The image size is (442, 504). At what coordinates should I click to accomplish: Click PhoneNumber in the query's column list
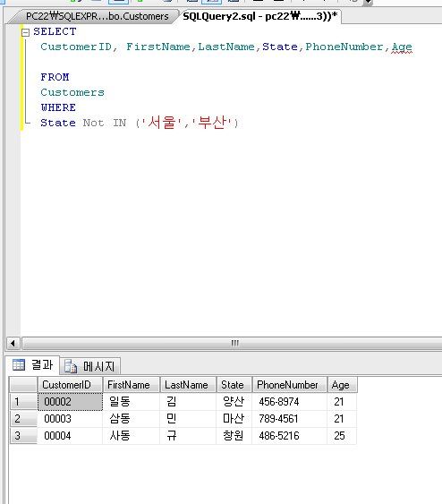(x=344, y=47)
